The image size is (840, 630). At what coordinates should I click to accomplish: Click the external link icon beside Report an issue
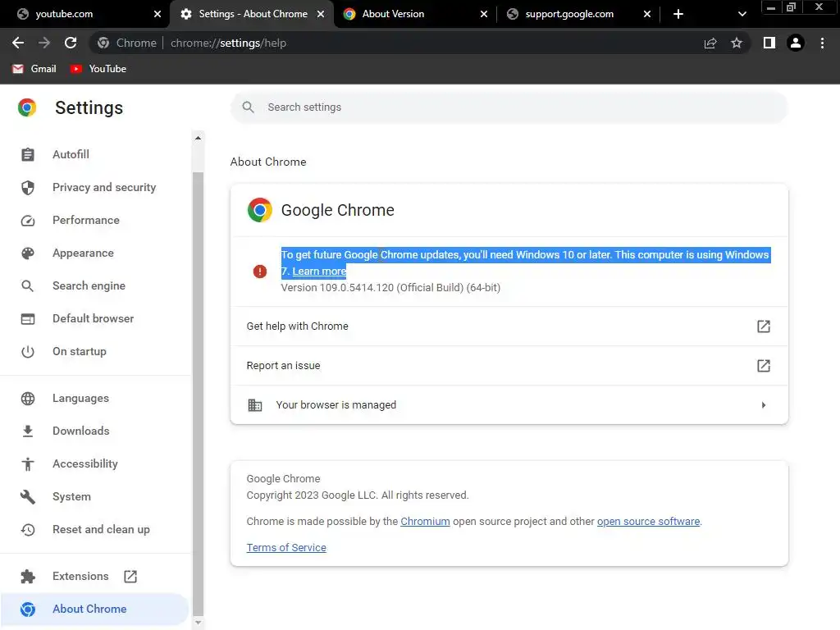[x=763, y=366]
